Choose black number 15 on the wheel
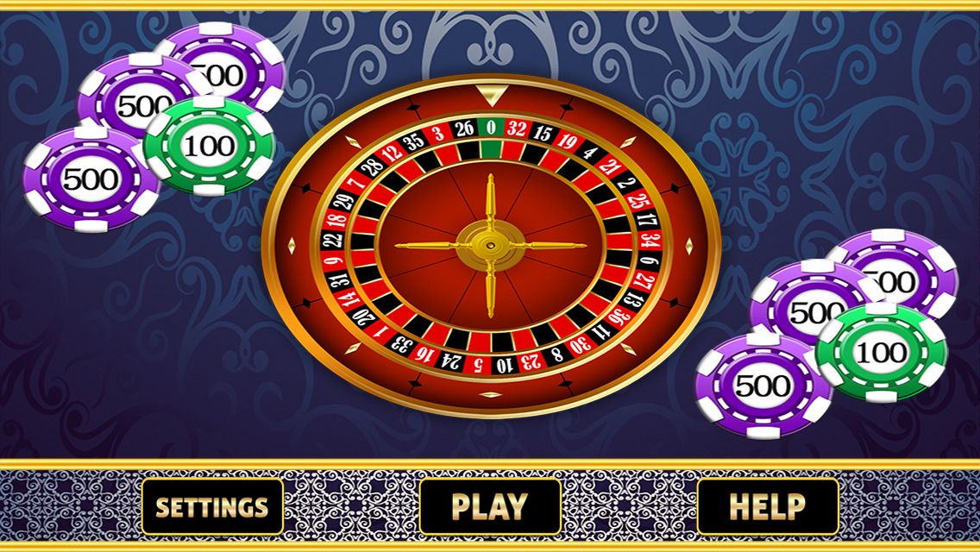Viewport: 980px width, 552px height. (x=542, y=133)
